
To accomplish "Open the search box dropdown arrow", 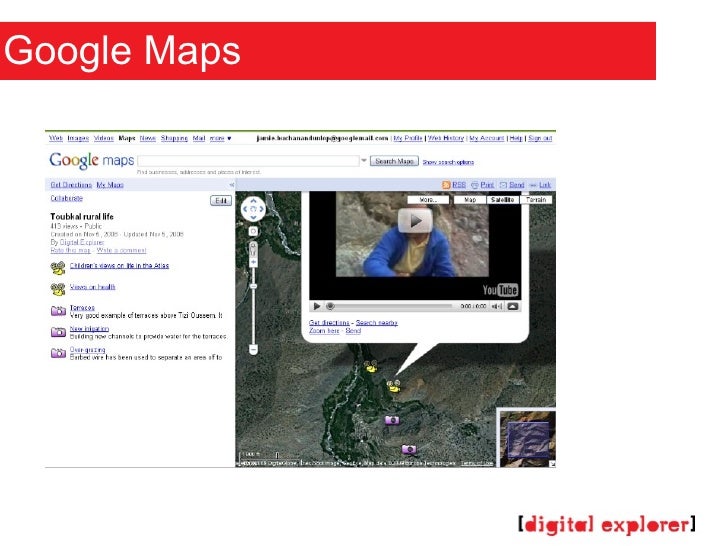I will pos(364,161).
